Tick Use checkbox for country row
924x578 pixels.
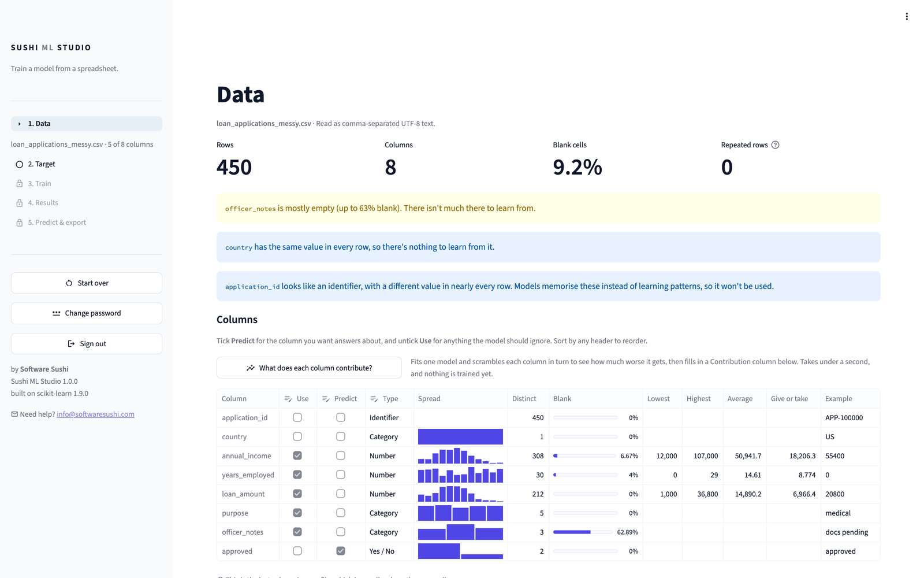(297, 436)
